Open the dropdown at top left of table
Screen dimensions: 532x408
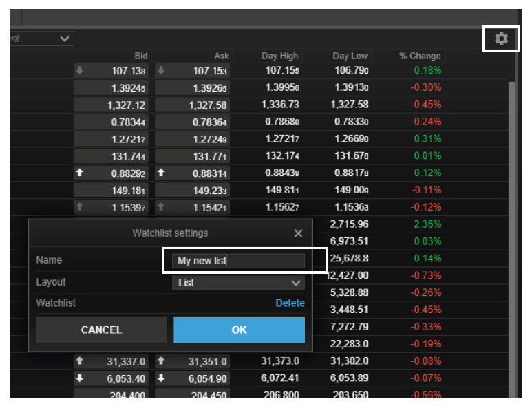[x=41, y=39]
